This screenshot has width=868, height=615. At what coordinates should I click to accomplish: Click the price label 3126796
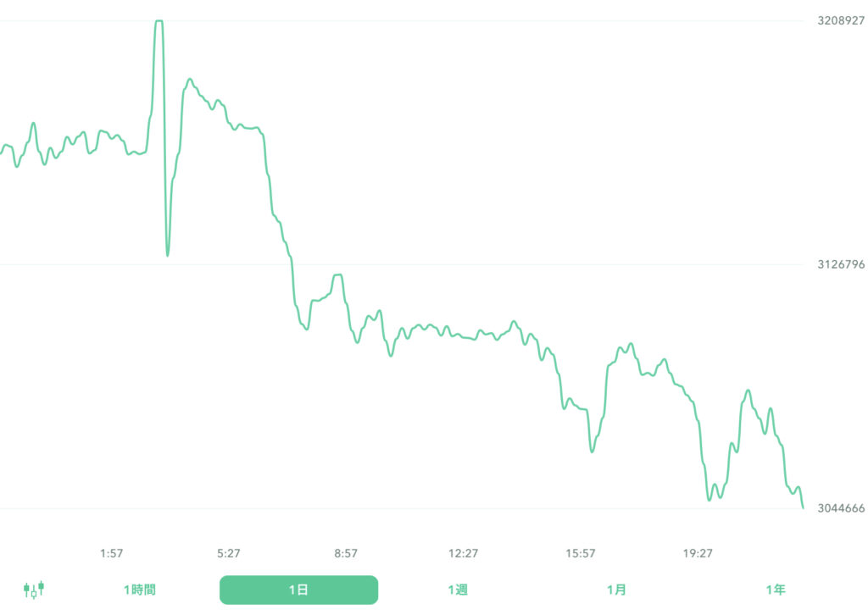tap(840, 263)
